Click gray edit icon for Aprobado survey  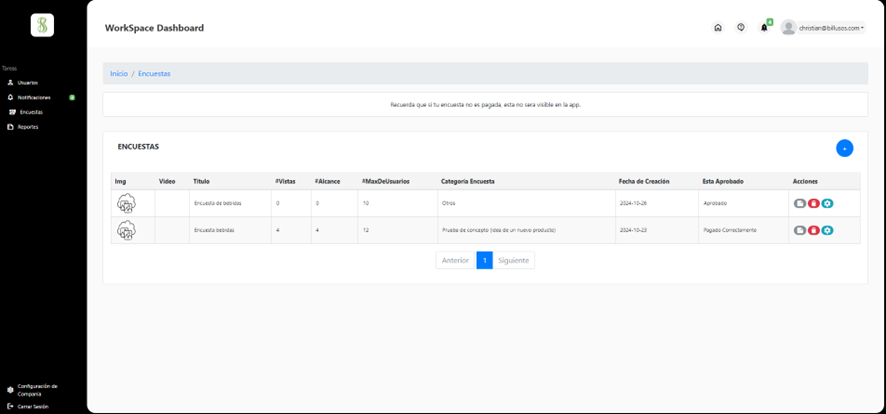[x=799, y=203]
